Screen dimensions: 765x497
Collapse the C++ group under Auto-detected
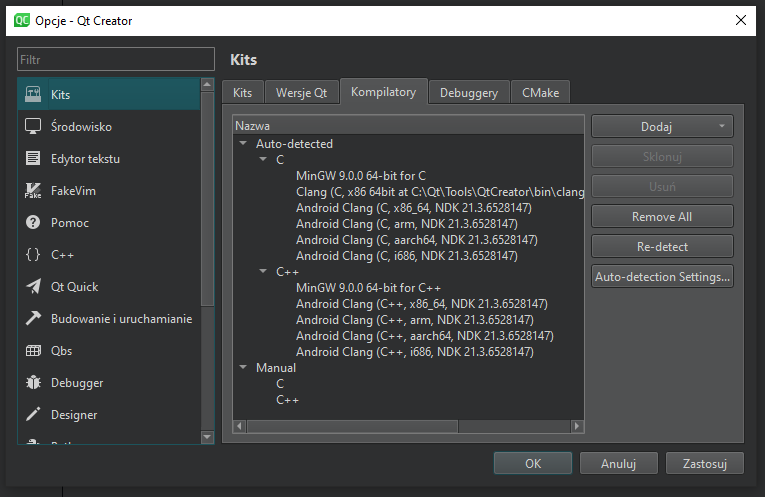pos(263,271)
